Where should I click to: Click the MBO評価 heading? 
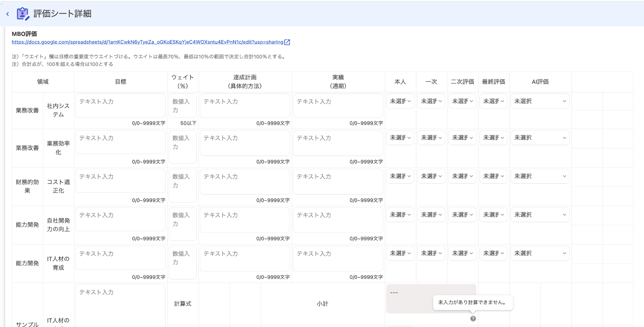point(24,34)
